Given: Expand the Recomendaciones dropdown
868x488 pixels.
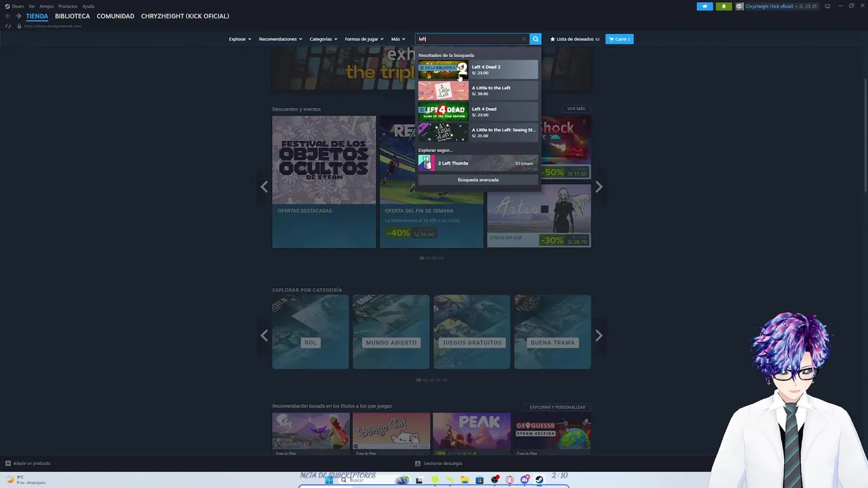Looking at the screenshot, I should click(x=280, y=39).
